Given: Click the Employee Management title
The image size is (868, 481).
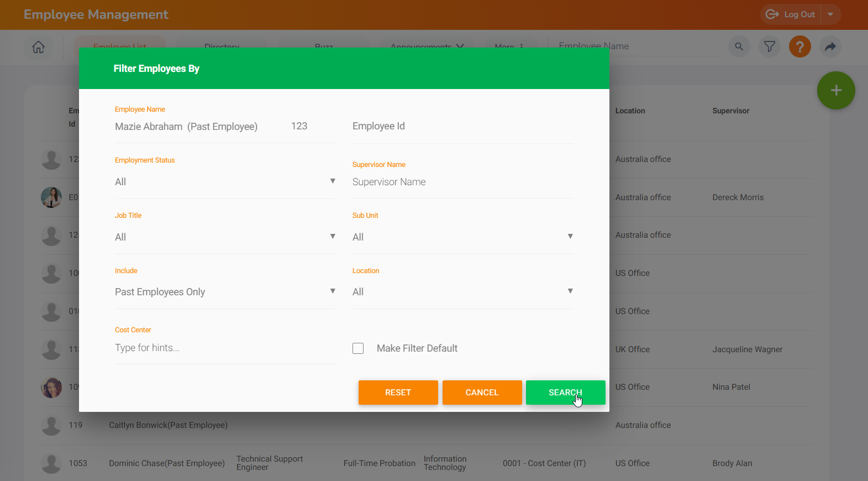Looking at the screenshot, I should click(x=96, y=14).
